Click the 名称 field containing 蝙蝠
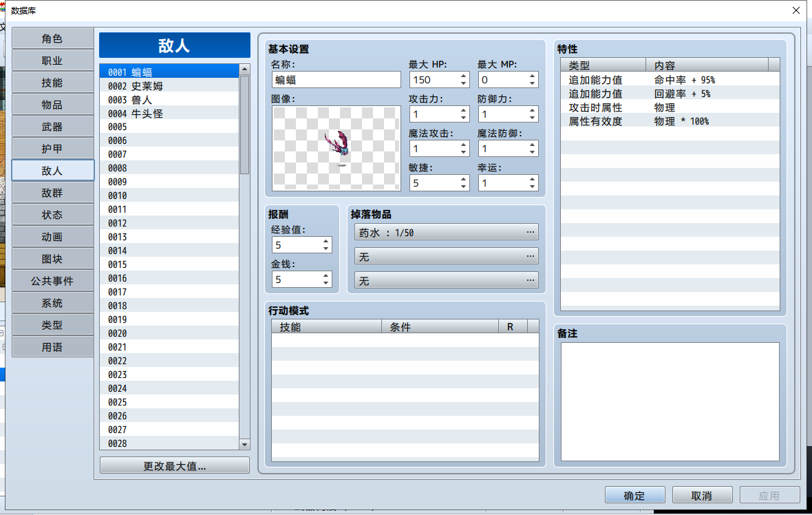The height and width of the screenshot is (515, 812). (336, 80)
